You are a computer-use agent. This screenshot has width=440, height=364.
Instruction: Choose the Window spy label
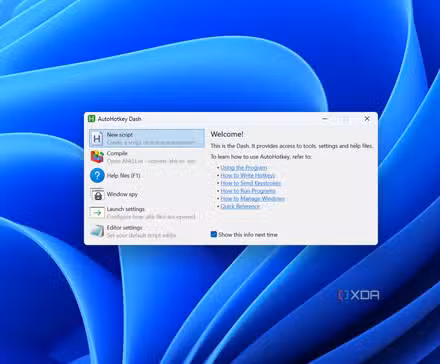(x=122, y=194)
